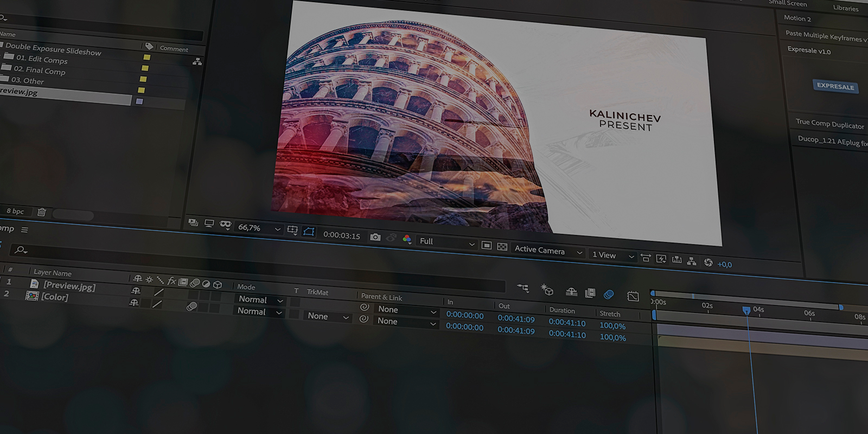The image size is (868, 434).
Task: Open the timeline panel menu icon
Action: click(x=24, y=230)
